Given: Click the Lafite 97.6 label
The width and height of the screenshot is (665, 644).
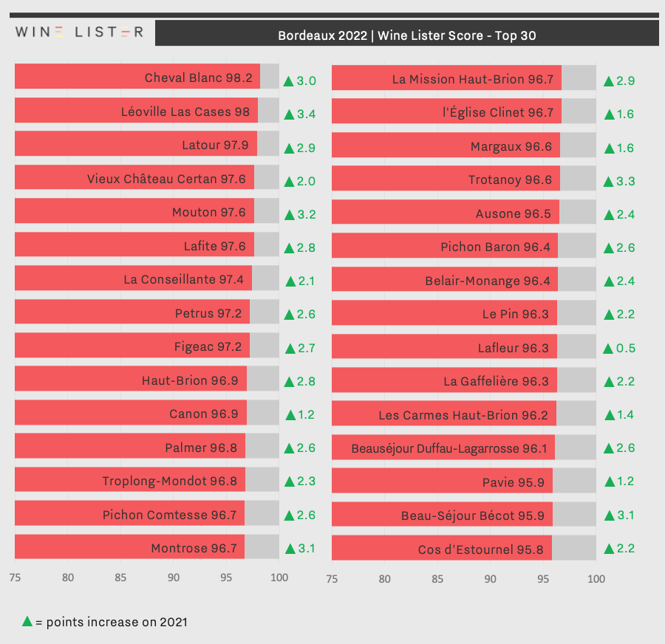Looking at the screenshot, I should (x=214, y=246).
